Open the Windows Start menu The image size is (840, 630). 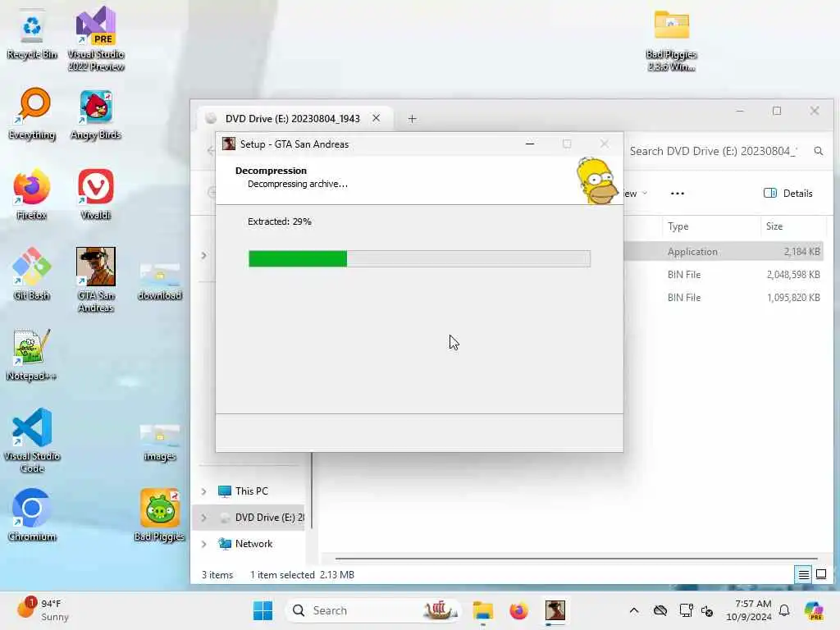click(262, 610)
